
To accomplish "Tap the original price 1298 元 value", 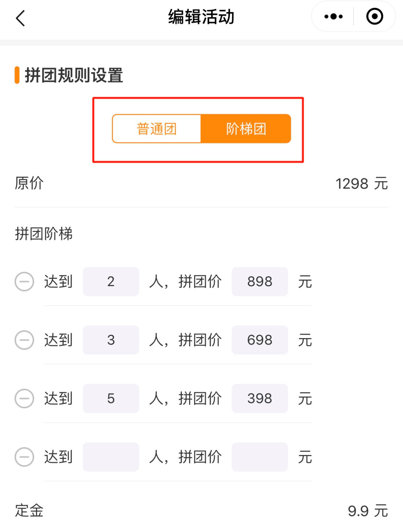I will coord(361,184).
